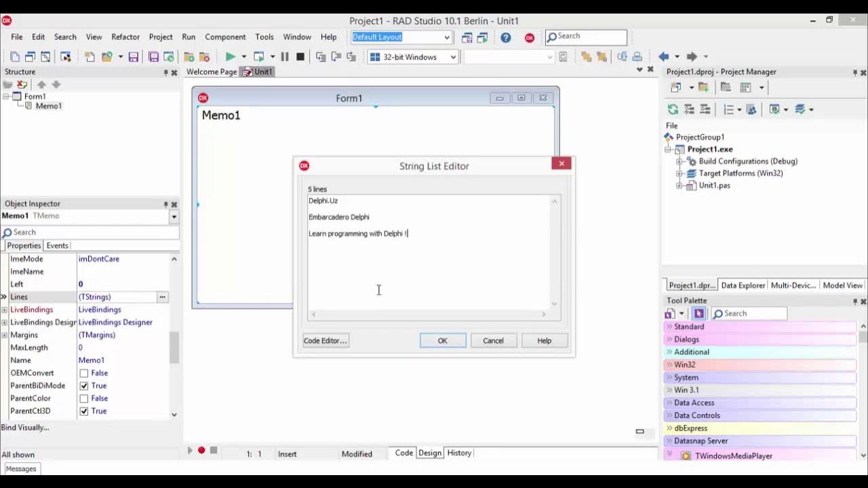Image resolution: width=868 pixels, height=488 pixels.
Task: Expand the Standard palette category
Action: point(669,327)
